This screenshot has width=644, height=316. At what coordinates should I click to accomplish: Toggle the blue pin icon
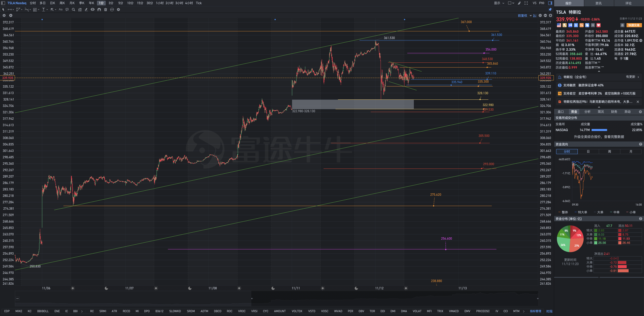[x=550, y=10]
